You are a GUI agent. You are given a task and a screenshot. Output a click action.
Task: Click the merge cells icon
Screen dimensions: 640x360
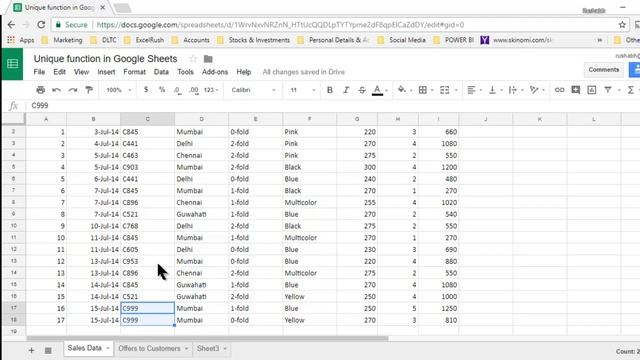pos(444,90)
